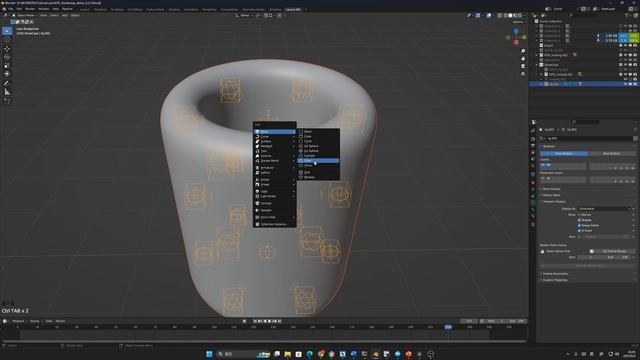Viewport: 640px width, 360px height.
Task: Open the viewport header Add menu
Action: click(64, 16)
